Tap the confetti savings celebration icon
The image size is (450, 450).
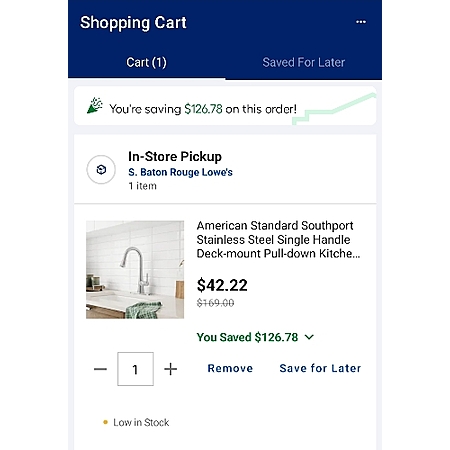point(95,105)
